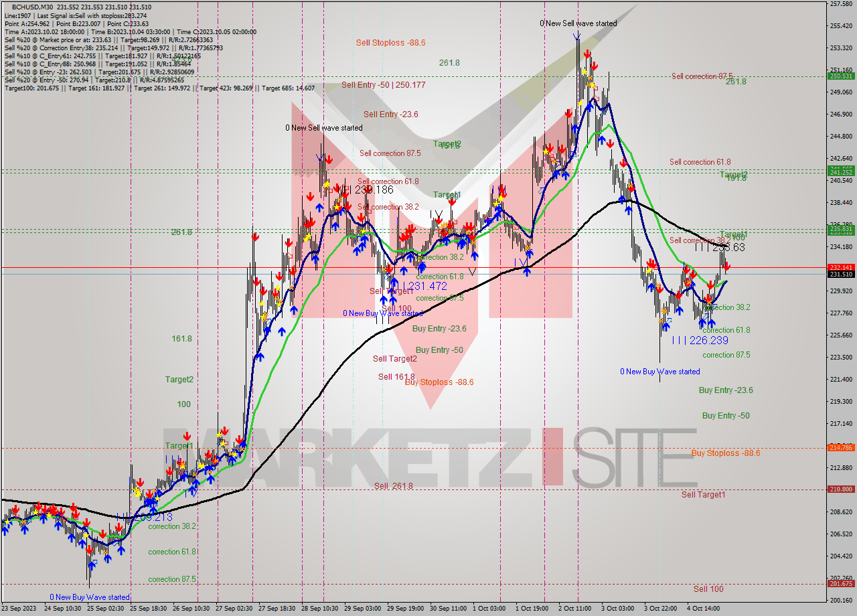Click the '25 Sep 02:30' time axis label

point(106,609)
